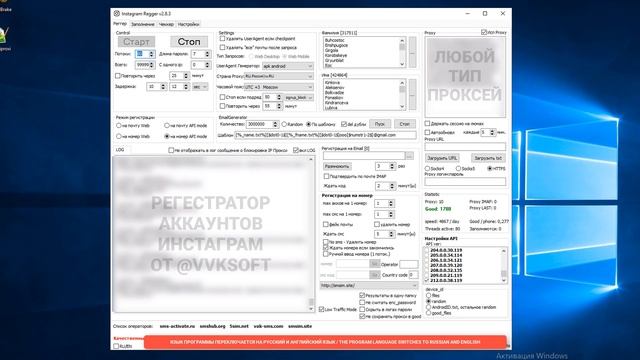The height and width of the screenshot is (360, 640).
Task: Open the sms-activate.ru operator link
Action: [177, 326]
